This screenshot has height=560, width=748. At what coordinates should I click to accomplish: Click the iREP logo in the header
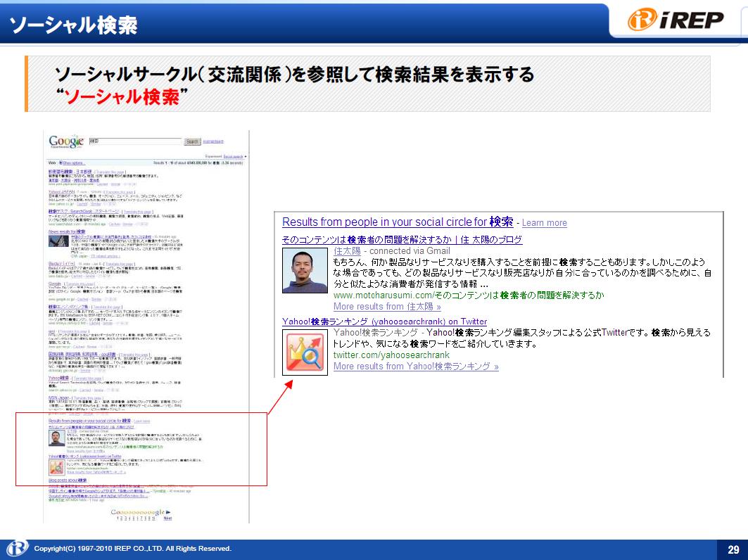(x=675, y=20)
